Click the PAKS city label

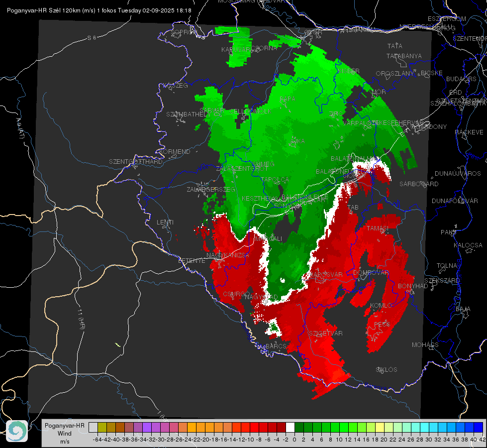point(449,232)
